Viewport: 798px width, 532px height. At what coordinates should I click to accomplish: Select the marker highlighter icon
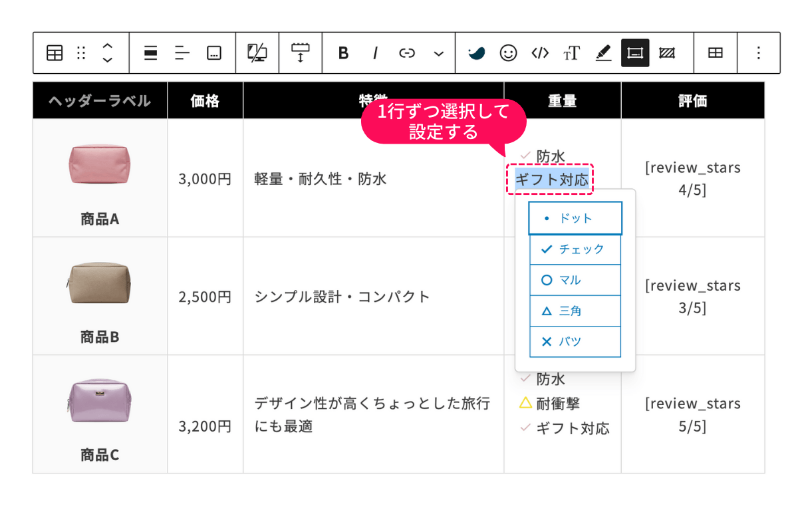[602, 53]
